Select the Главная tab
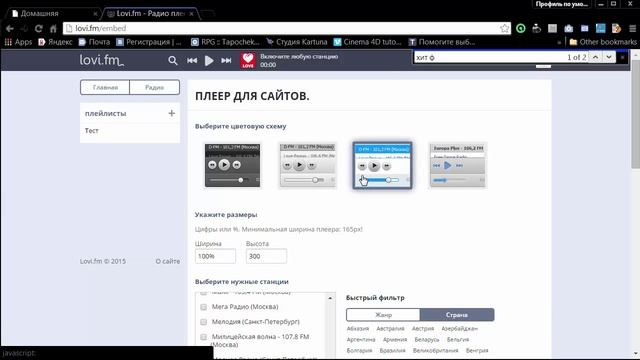This screenshot has width=640, height=360. [x=105, y=87]
